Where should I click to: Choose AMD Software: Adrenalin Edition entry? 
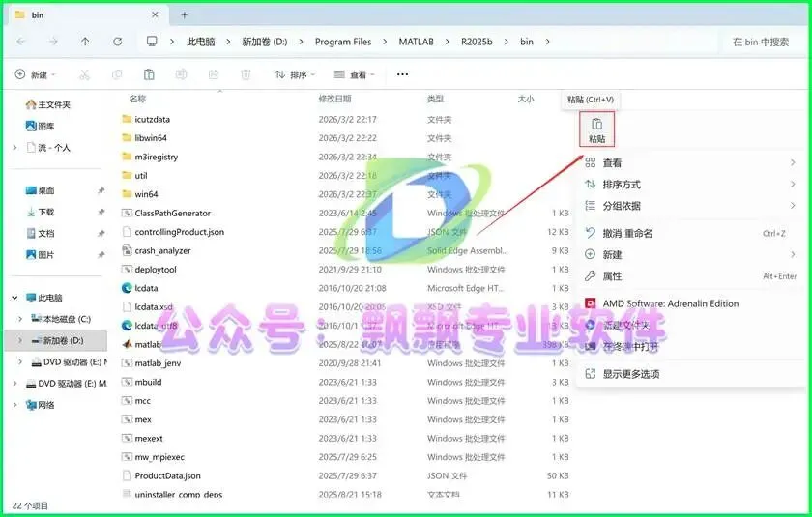click(690, 303)
